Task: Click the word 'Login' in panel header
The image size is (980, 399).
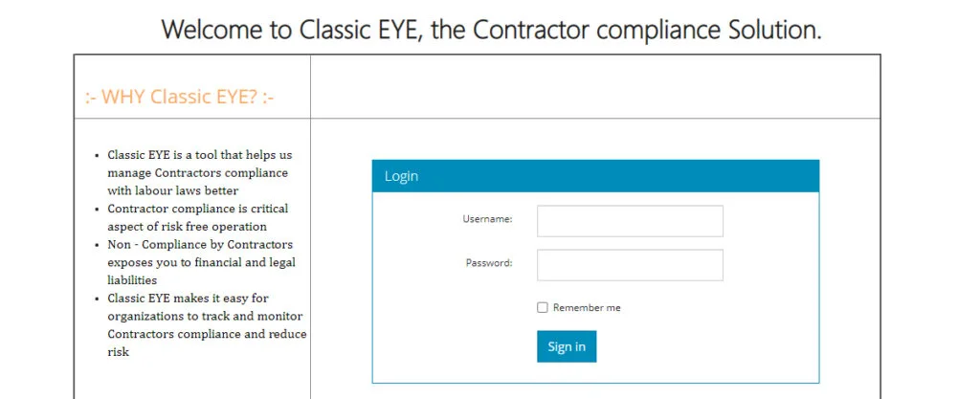Action: 401,176
